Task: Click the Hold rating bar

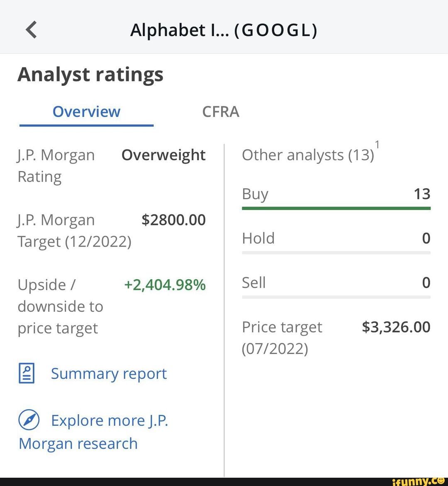Action: coord(336,252)
